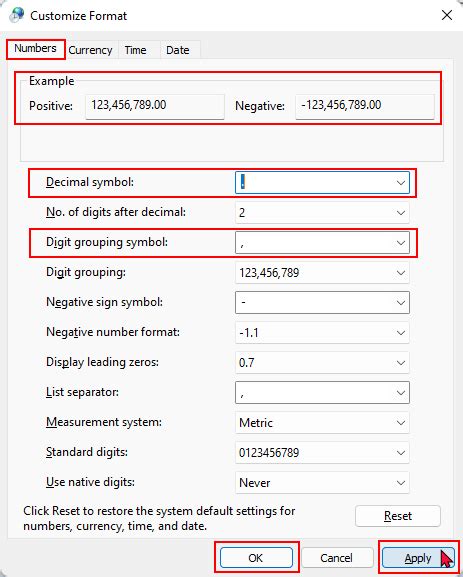Click the Customize Format window title
Viewport: 463px width, 577px height.
point(78,16)
